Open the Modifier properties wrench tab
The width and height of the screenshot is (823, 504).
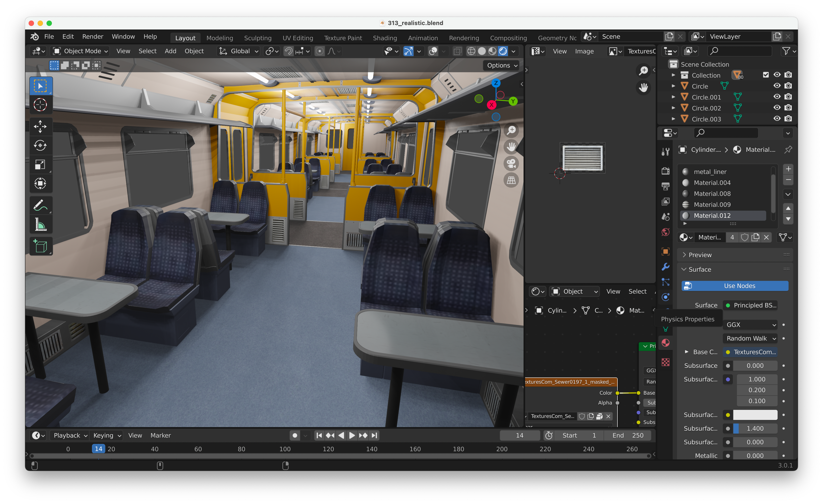click(x=665, y=267)
